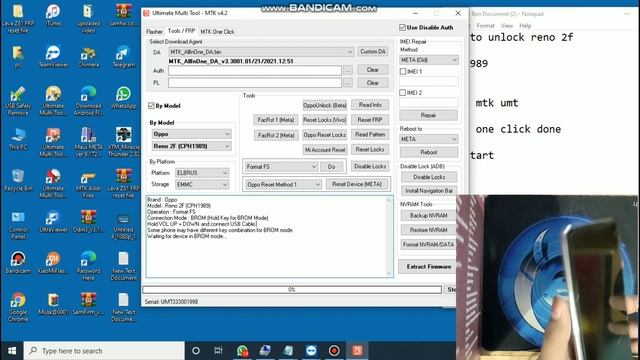Open Maui META desktop shortcut
640x360 pixels.
coord(88,142)
